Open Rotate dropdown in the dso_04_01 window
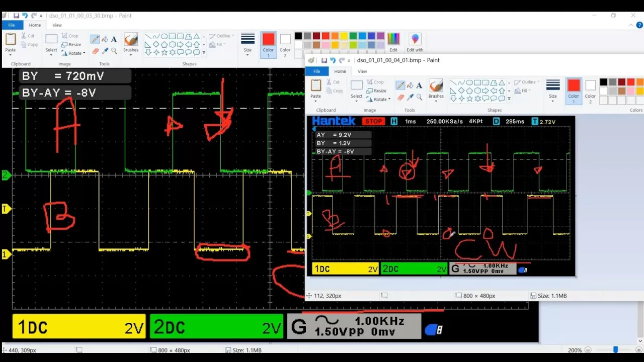 (380, 99)
